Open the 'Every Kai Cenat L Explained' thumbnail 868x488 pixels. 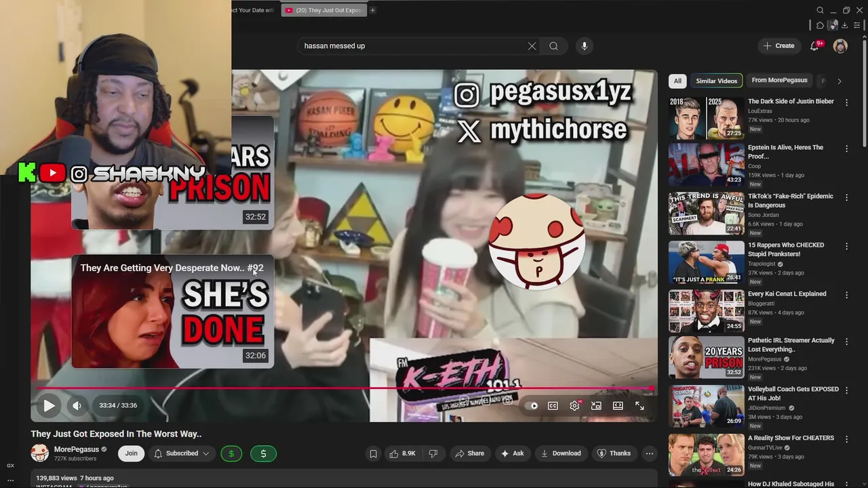(x=707, y=311)
